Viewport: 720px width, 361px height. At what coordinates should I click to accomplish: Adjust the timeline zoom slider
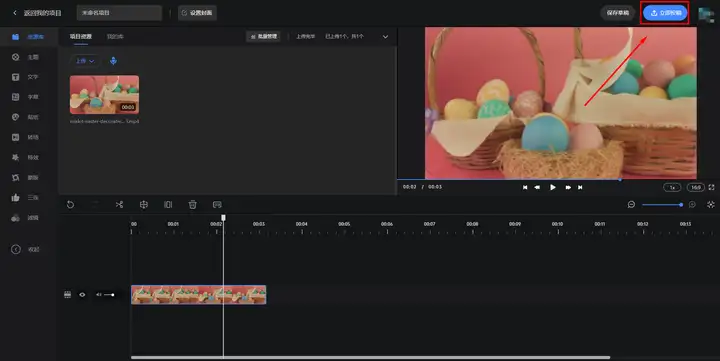pyautogui.click(x=662, y=205)
